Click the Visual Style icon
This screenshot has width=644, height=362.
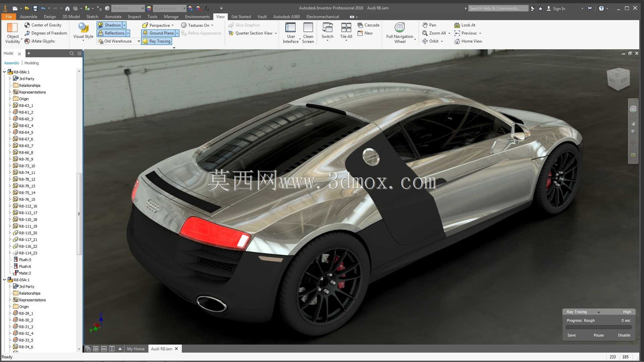click(x=83, y=27)
